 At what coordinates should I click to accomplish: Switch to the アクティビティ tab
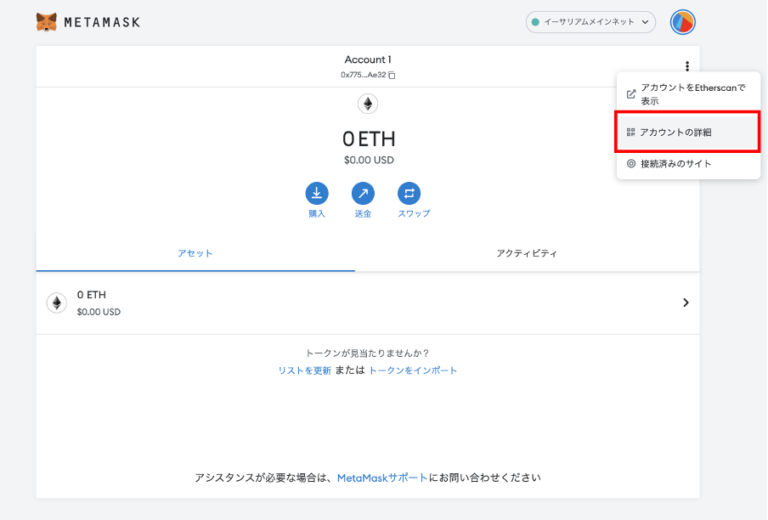coord(527,253)
